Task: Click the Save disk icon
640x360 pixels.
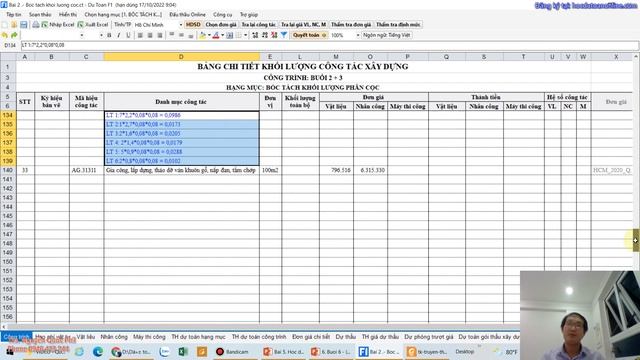Action: tap(24, 25)
